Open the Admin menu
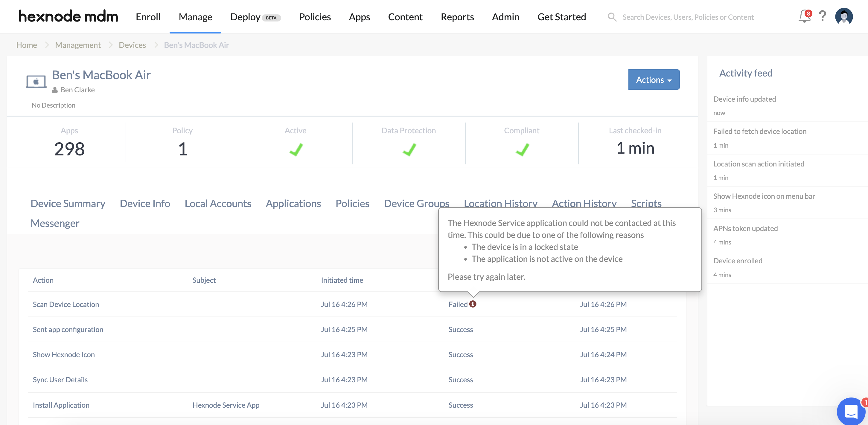 click(x=505, y=16)
